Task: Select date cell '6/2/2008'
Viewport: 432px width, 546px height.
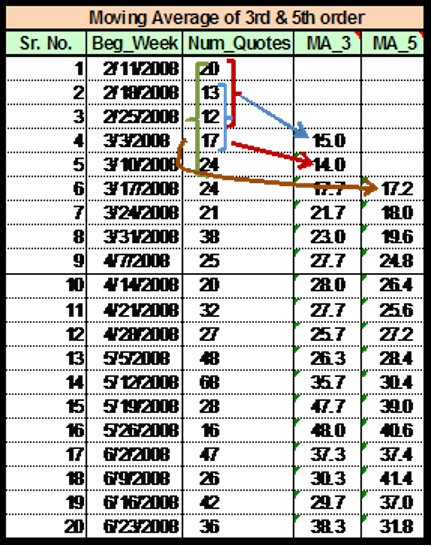Action: click(x=134, y=454)
